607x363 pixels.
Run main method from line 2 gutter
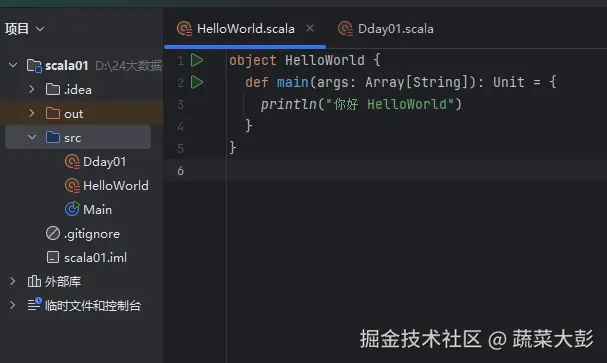[197, 82]
